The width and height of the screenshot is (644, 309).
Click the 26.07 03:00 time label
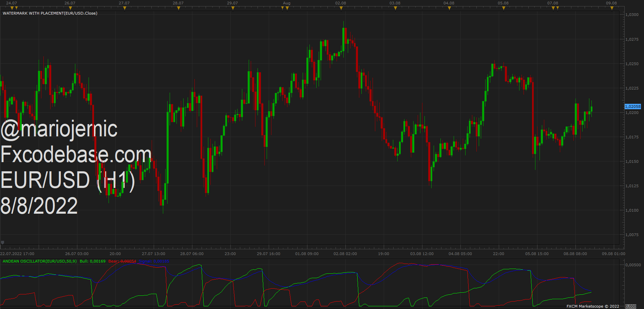(x=77, y=254)
